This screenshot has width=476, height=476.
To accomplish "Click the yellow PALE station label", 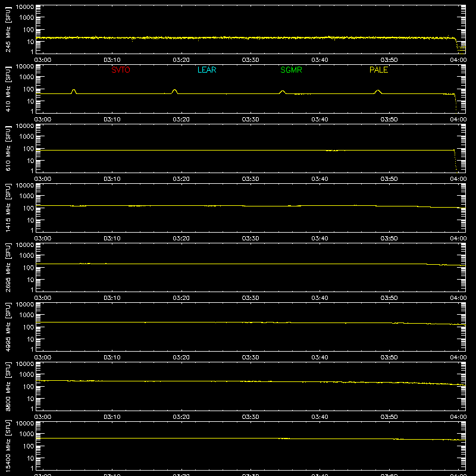I will tap(378, 70).
